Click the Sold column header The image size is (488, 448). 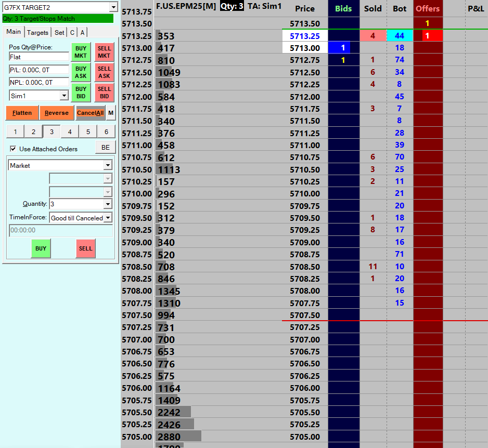coord(373,8)
